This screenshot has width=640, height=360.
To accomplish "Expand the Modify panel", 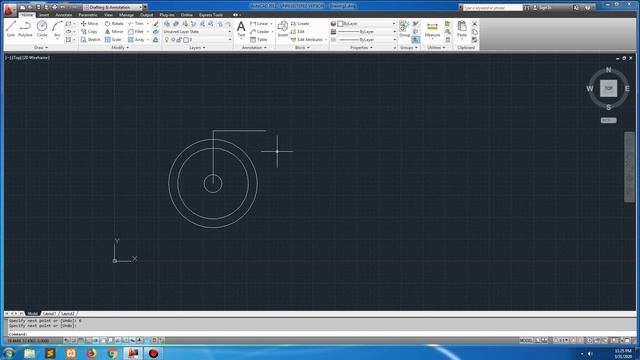I will (x=120, y=48).
